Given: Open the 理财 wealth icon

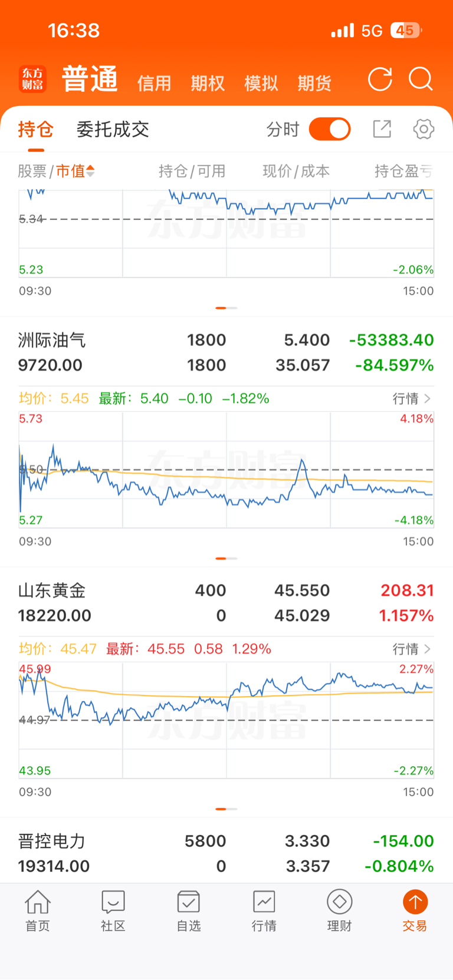Looking at the screenshot, I should tap(340, 910).
